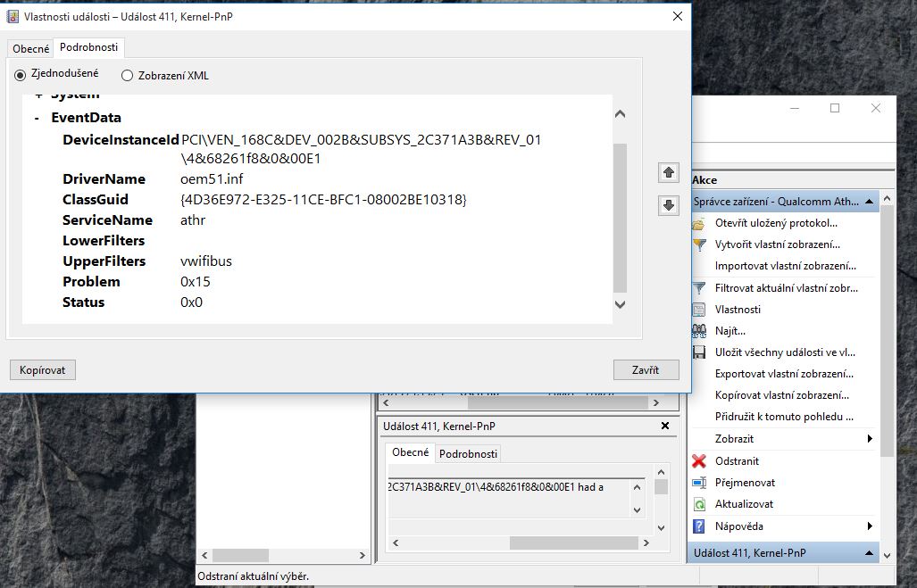
Task: Click the UpperFilters value vwifibus
Action: (x=206, y=261)
